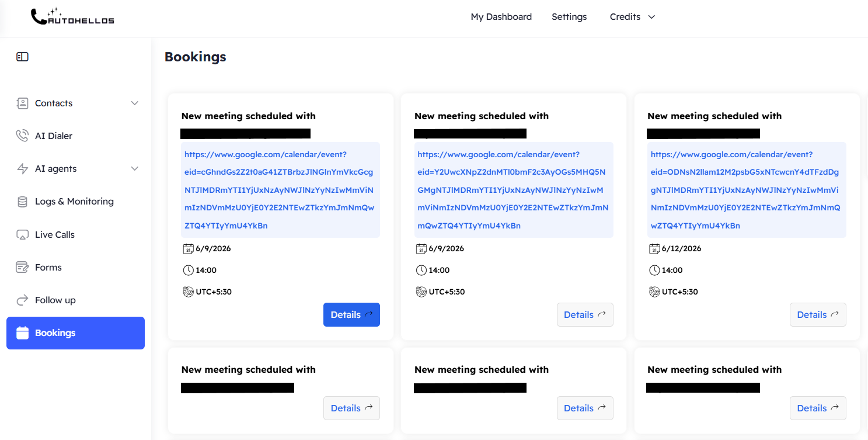Open Google Calendar link starting eid=ODNsN2ll
Screen dimensions: 868x440
coord(747,190)
